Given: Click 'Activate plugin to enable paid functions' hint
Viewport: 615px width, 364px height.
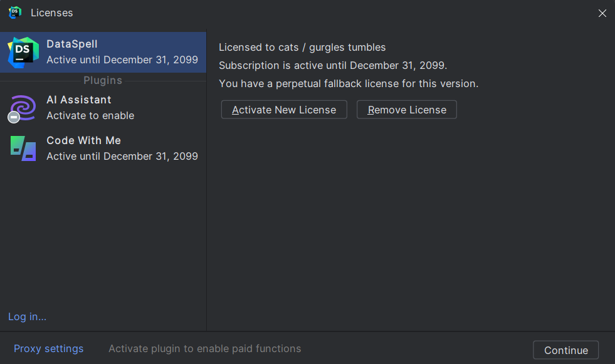Looking at the screenshot, I should (x=205, y=349).
